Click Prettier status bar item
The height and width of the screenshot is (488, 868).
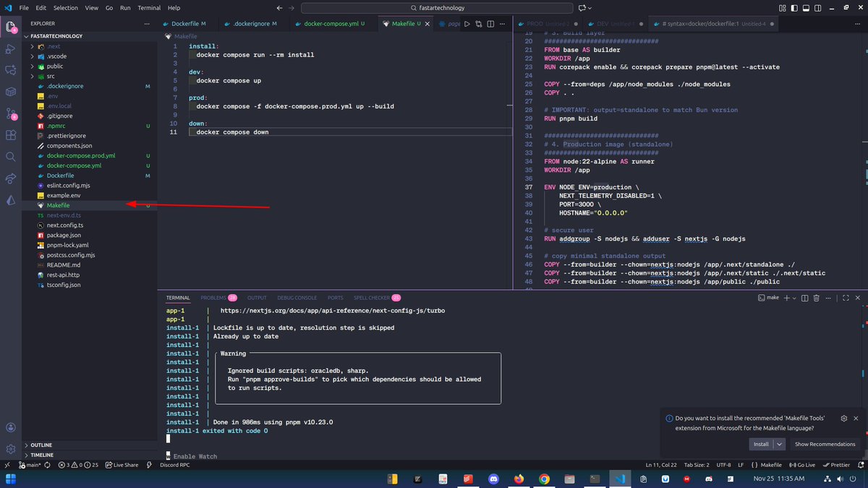(835, 465)
